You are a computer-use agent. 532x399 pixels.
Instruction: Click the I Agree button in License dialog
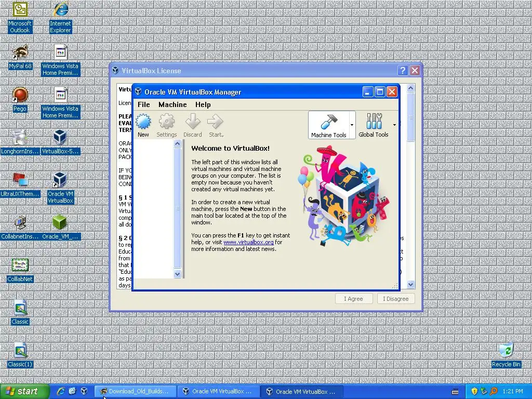tap(353, 299)
